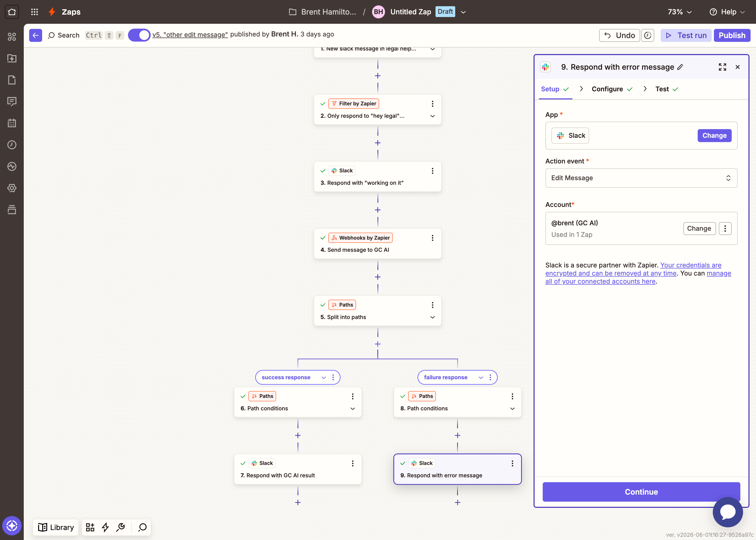This screenshot has height=540, width=756.
Task: Open Zap history clock icon in sidebar
Action: pos(12,145)
